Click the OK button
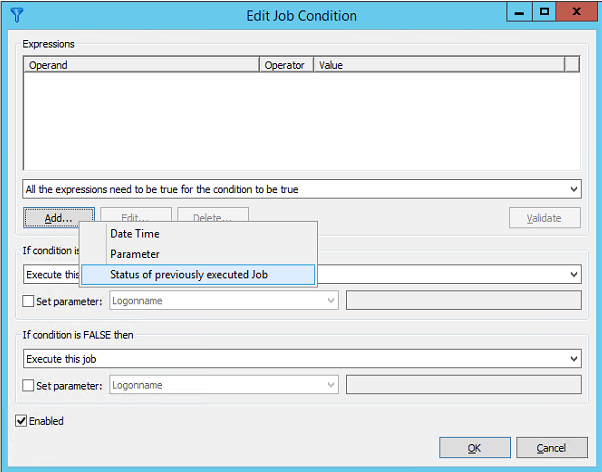This screenshot has height=472, width=602. (475, 448)
